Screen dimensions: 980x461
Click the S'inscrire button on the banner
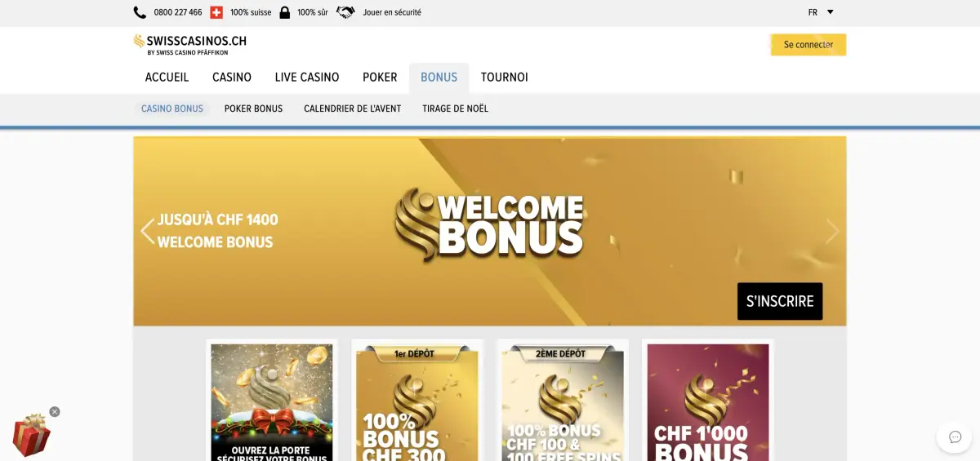(780, 301)
